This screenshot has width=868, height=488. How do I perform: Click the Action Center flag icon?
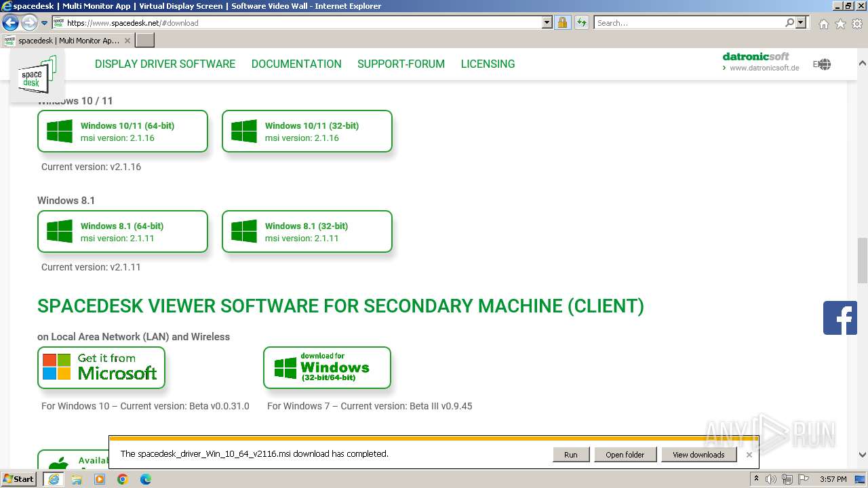(805, 479)
